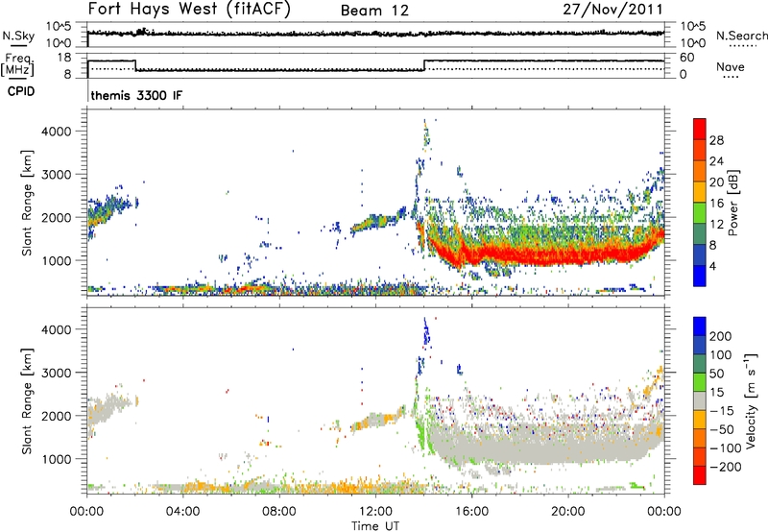
Task: Pick the red bottom segment of velocity color bar
Action: 700,475
